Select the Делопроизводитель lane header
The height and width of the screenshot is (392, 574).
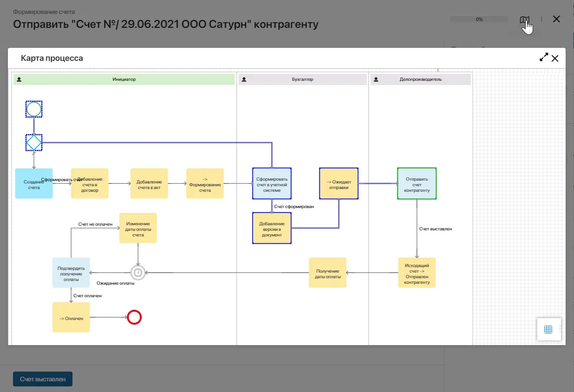420,79
